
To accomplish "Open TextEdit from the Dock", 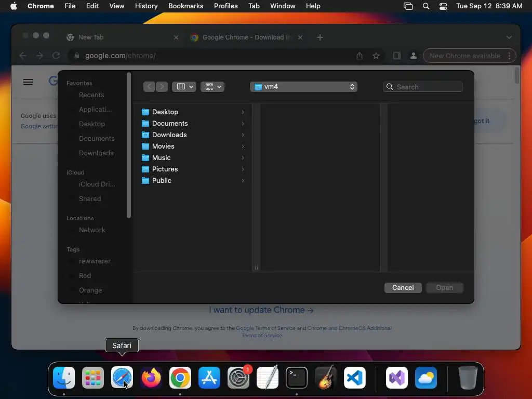I will pyautogui.click(x=268, y=378).
